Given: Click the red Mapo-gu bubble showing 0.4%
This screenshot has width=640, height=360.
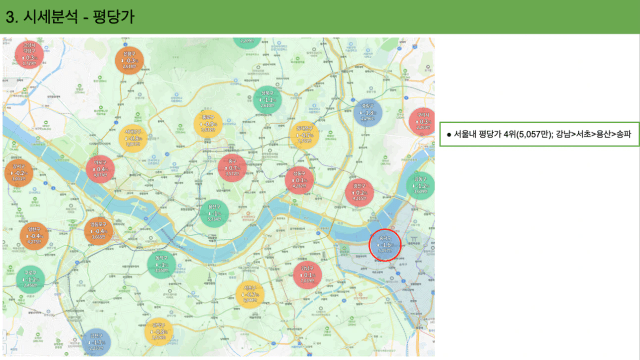Looking at the screenshot, I should [100, 169].
